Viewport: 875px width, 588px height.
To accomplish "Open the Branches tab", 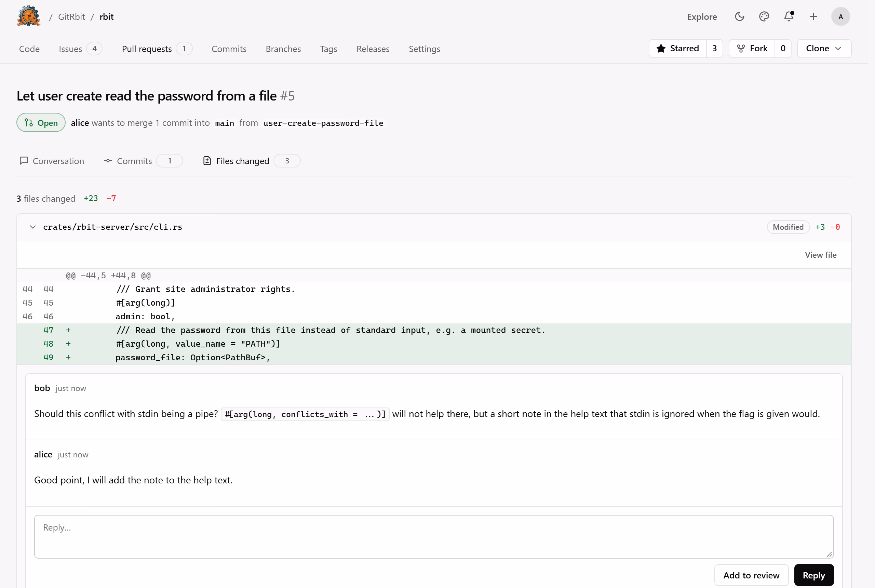I will click(x=283, y=49).
